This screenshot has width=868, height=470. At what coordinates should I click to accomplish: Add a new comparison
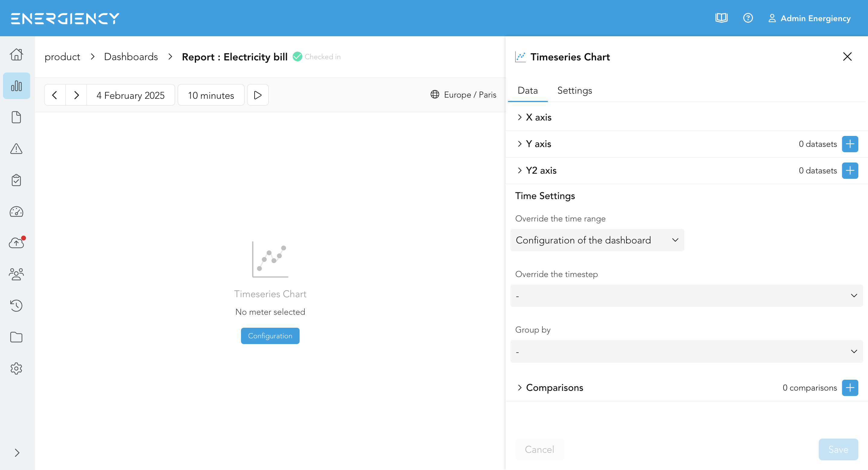(850, 388)
